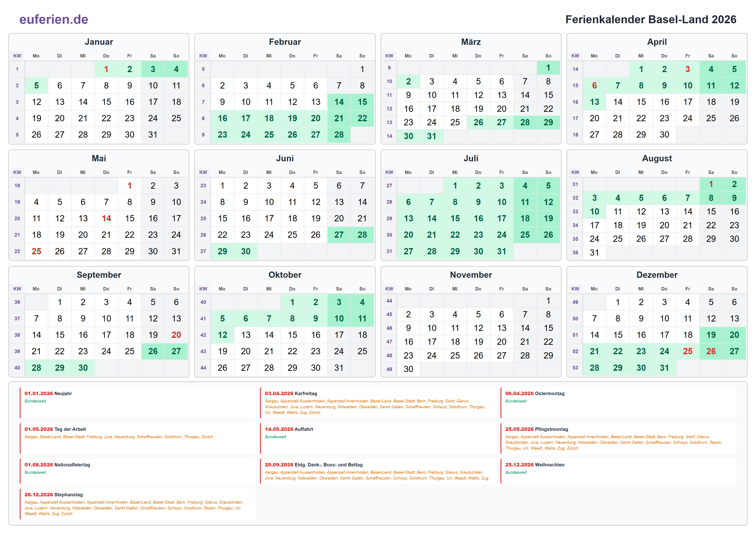Screen dimensions: 756x534
Task: Click date 1 in November
Action: tap(548, 301)
